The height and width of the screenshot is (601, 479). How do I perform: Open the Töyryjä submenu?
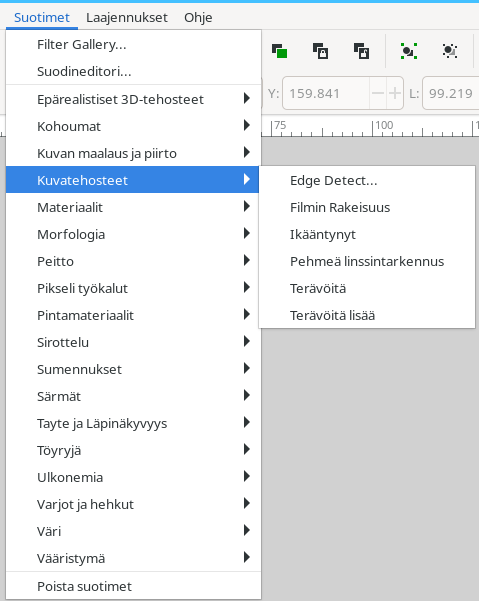(133, 450)
